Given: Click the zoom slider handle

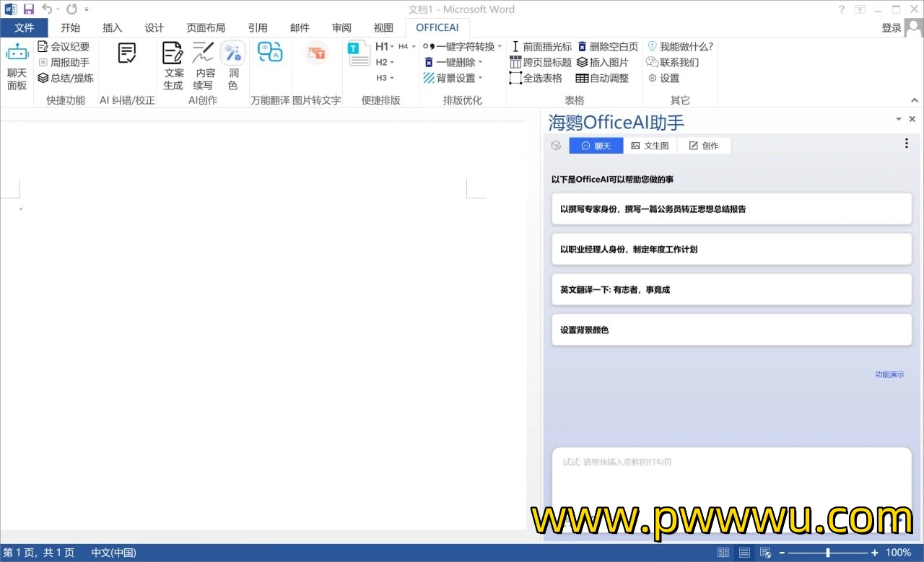Looking at the screenshot, I should pos(827,553).
